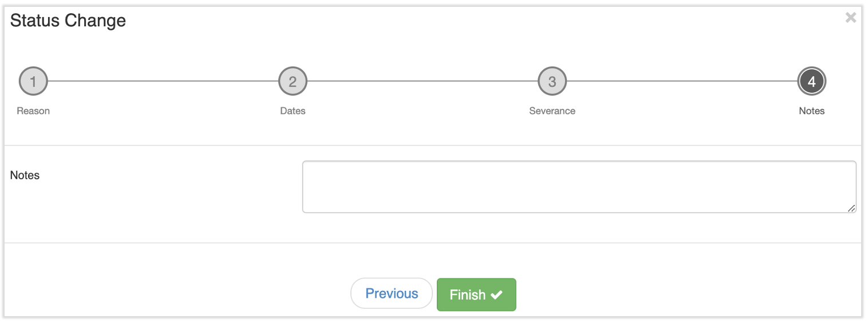Image resolution: width=868 pixels, height=323 pixels.
Task: Click the checkmark icon on Finish button
Action: tap(496, 295)
